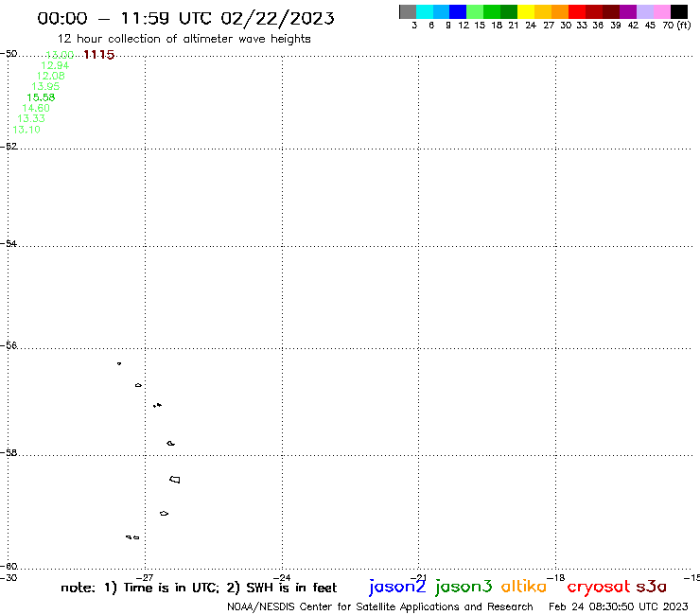The image size is (700, 615).
Task: Click the cyan legend swatch
Action: 425,11
